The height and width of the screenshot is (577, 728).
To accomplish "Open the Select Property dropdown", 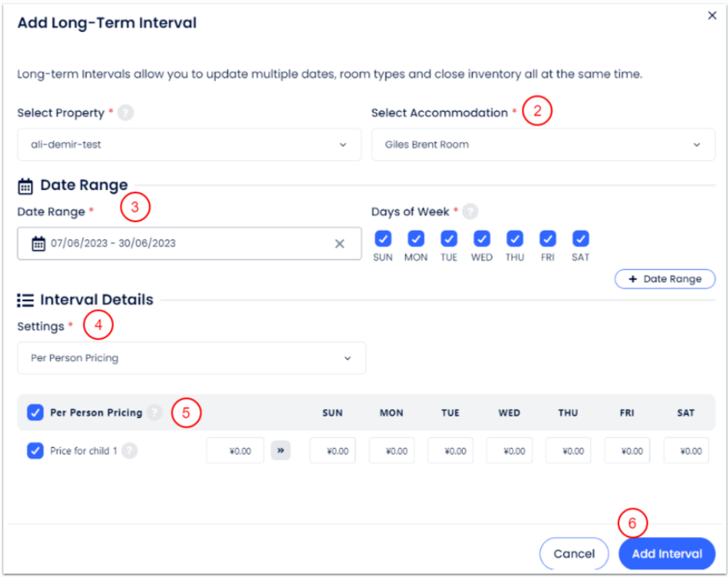I will click(x=189, y=145).
